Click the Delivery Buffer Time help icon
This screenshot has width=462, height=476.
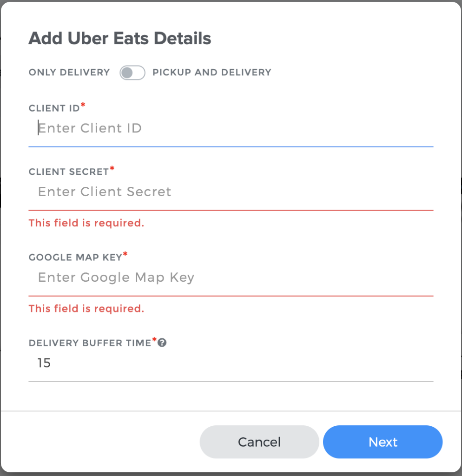pos(162,343)
